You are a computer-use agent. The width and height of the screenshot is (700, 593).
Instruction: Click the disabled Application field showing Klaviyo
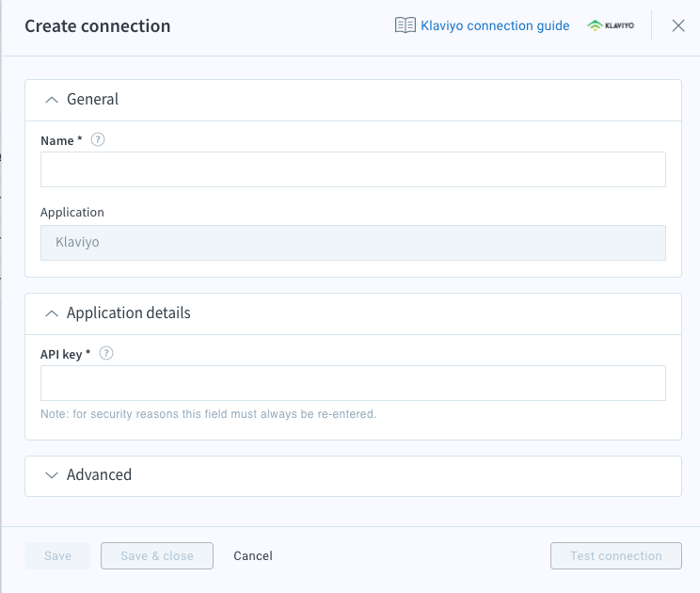coord(353,243)
